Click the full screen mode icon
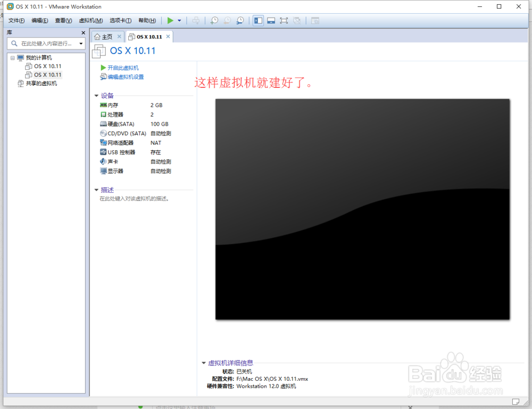The width and height of the screenshot is (532, 409). 284,20
